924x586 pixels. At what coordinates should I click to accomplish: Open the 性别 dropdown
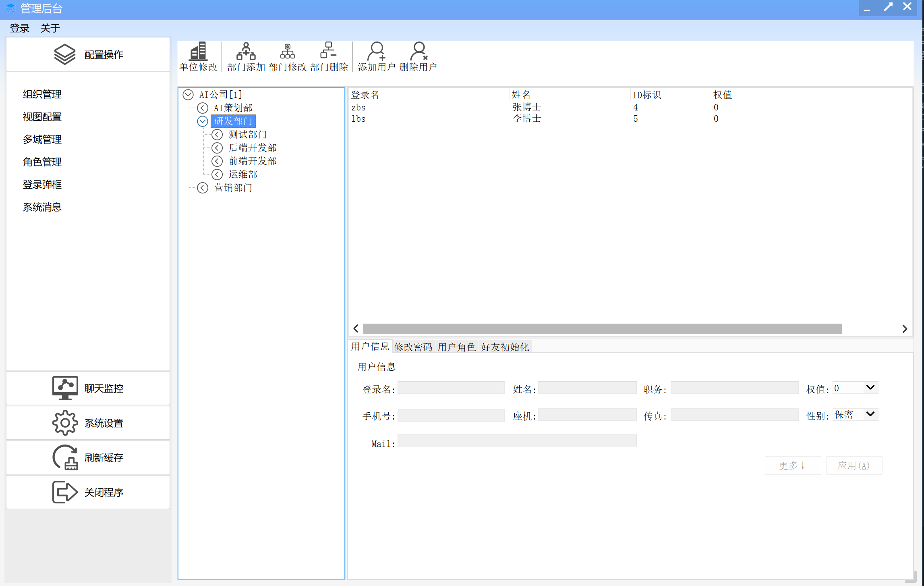870,414
